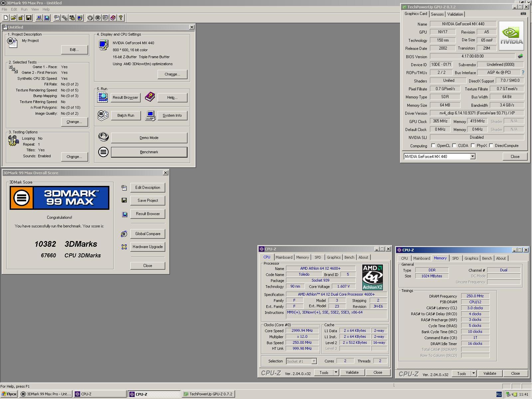
Task: Click the RU language indicator in tray
Action: coord(499,394)
